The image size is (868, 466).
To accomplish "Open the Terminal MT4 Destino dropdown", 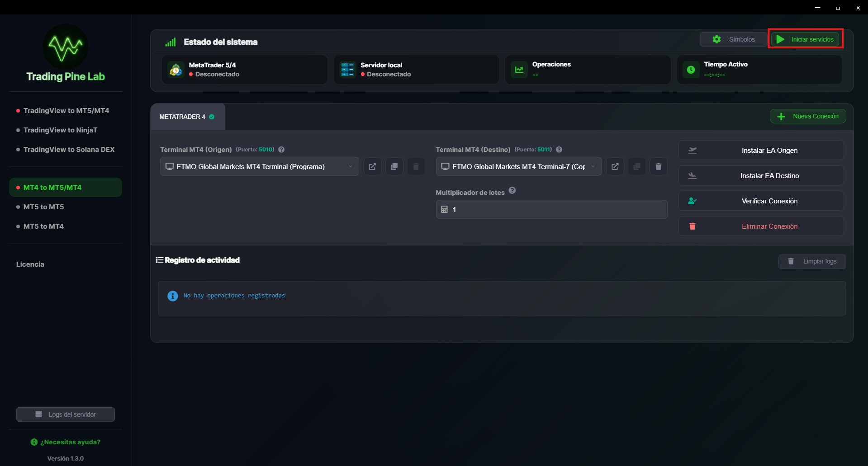I will pos(518,166).
